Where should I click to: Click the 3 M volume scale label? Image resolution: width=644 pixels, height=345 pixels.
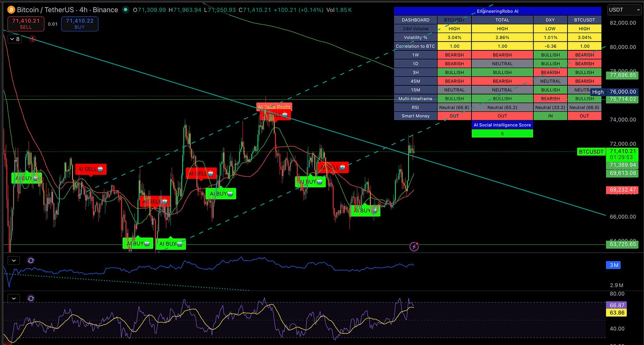[x=614, y=265]
